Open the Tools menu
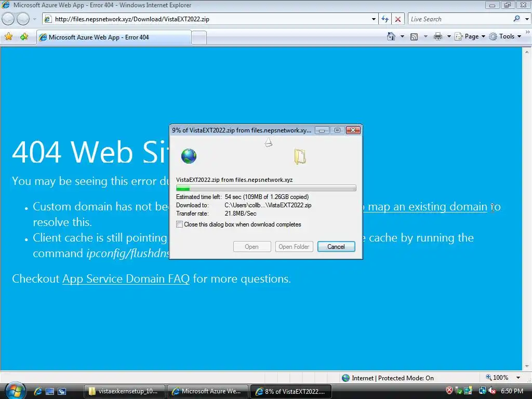 coord(505,36)
